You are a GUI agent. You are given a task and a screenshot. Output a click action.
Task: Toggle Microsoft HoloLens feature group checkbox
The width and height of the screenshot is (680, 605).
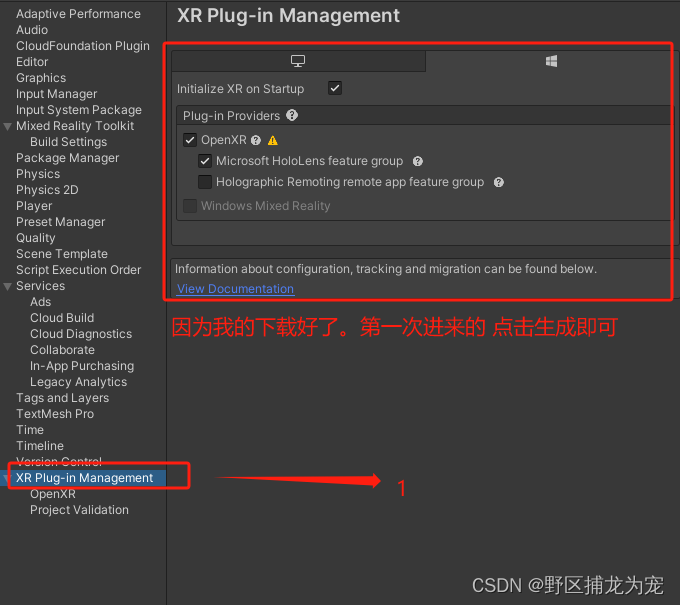click(205, 161)
